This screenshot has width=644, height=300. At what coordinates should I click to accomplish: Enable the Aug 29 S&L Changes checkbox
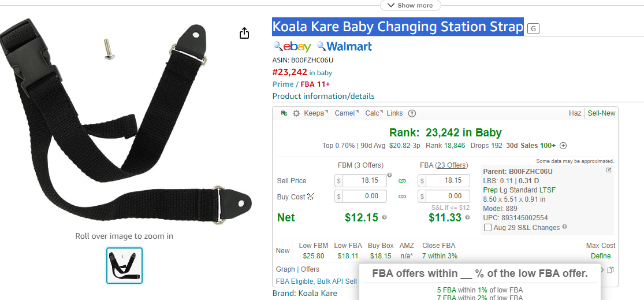click(x=487, y=228)
